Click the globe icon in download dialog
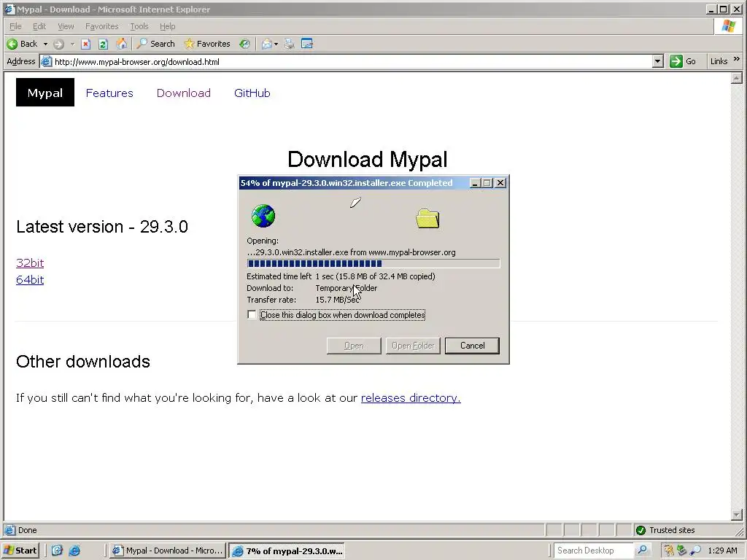Screen dimensions: 747x560 (x=263, y=216)
